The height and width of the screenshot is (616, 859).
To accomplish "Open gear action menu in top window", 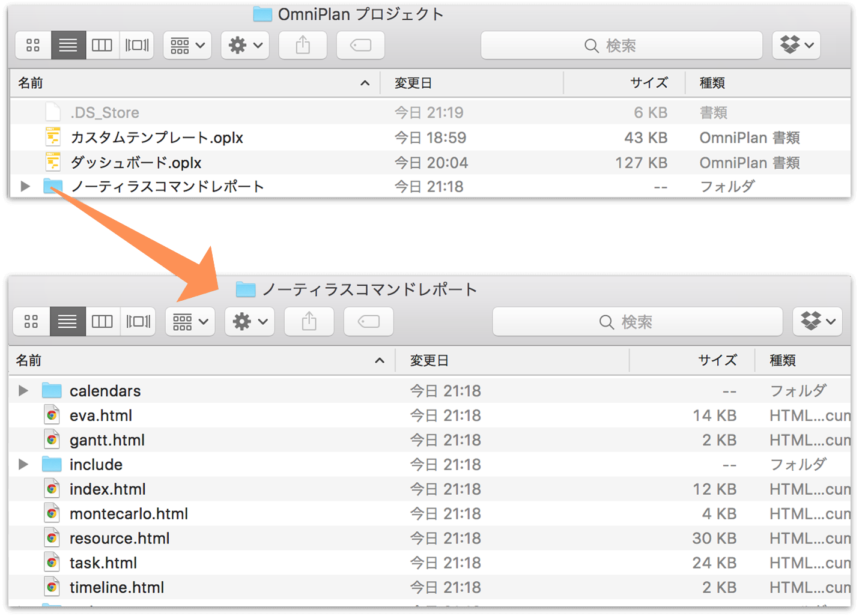I will (x=245, y=45).
